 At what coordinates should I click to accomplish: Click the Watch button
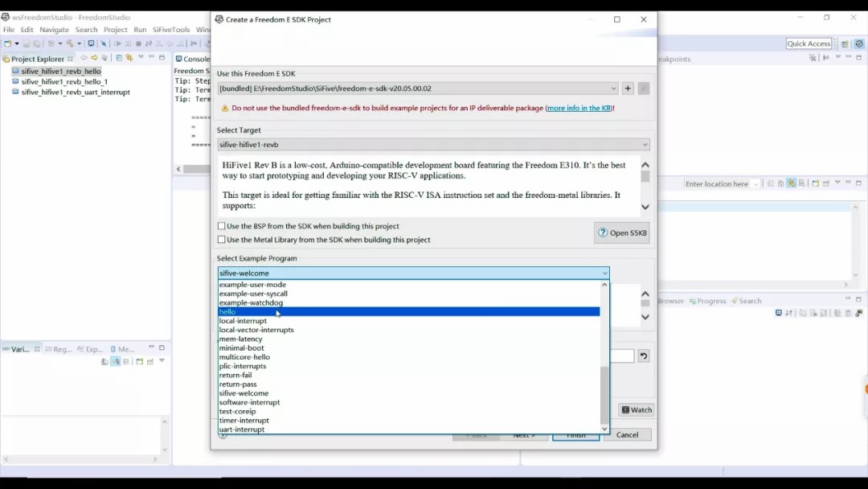click(x=636, y=410)
